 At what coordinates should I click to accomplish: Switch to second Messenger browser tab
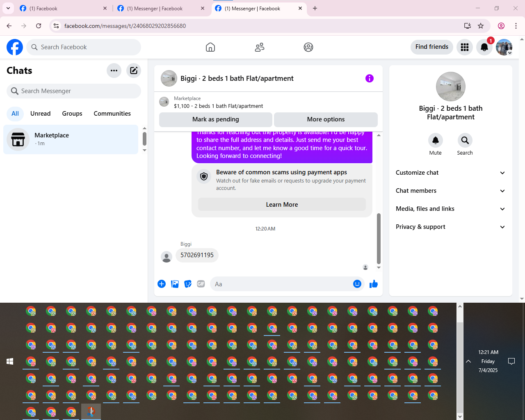pos(161,8)
